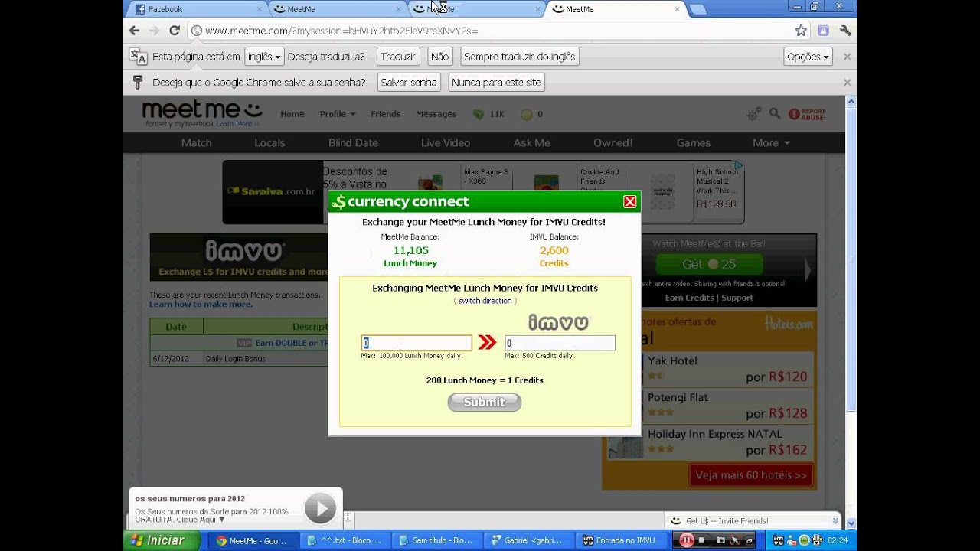Click the camera icon in the recorder toolbar
Image resolution: width=980 pixels, height=551 pixels.
(x=720, y=540)
